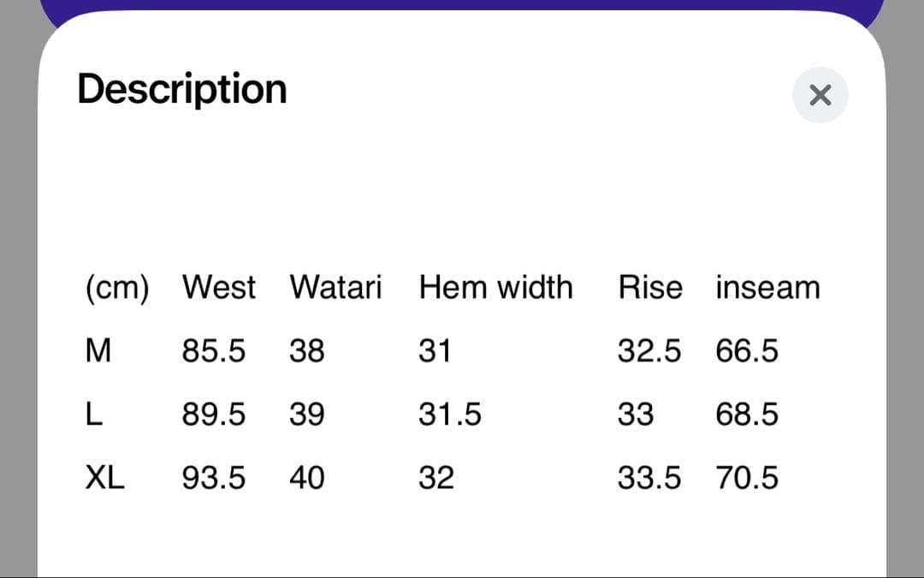Click Watari value 40 for XL
The height and width of the screenshot is (578, 924).
tap(307, 478)
